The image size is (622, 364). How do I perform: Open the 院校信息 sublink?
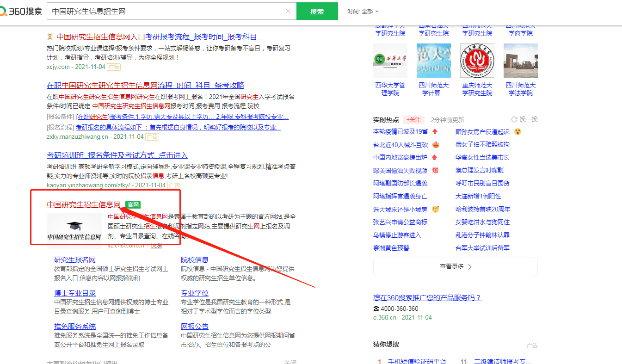195,260
